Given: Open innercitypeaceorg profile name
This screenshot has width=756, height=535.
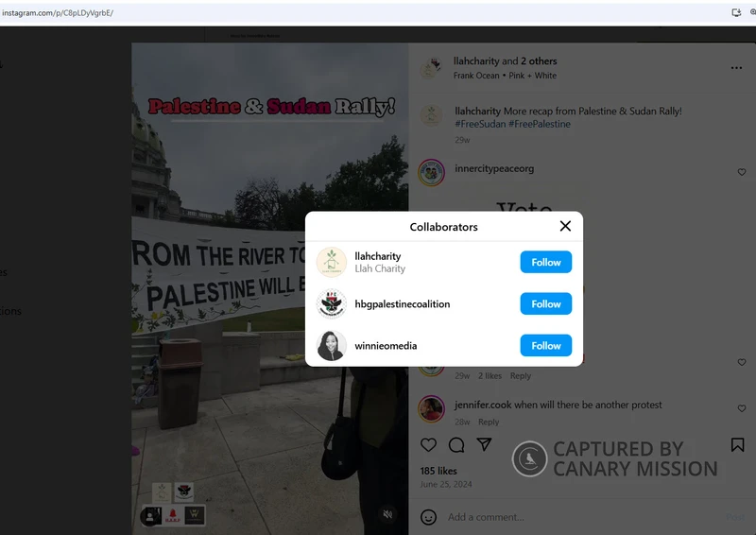Looking at the screenshot, I should click(x=494, y=168).
